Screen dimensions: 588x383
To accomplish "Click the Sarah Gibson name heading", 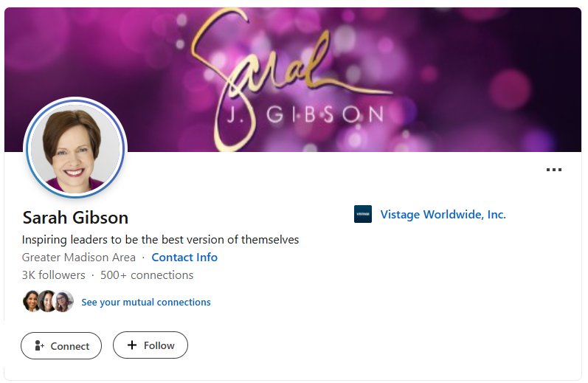I will [x=75, y=218].
